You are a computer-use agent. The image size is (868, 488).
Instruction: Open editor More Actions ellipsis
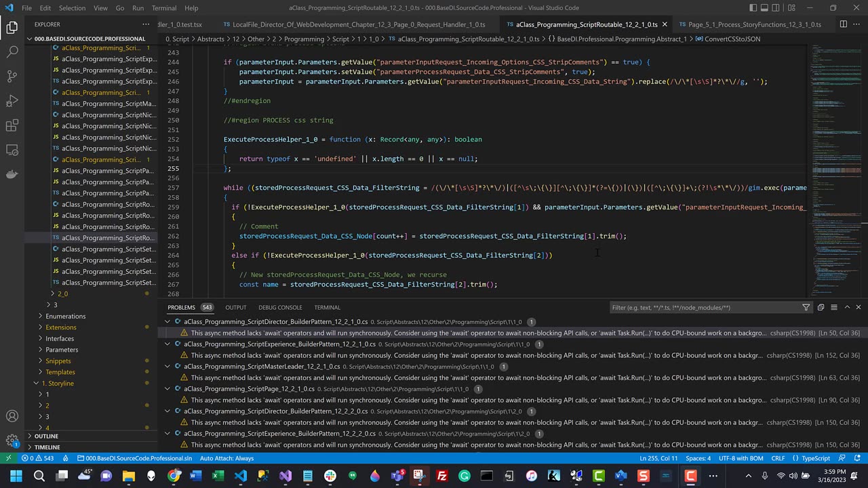point(858,24)
